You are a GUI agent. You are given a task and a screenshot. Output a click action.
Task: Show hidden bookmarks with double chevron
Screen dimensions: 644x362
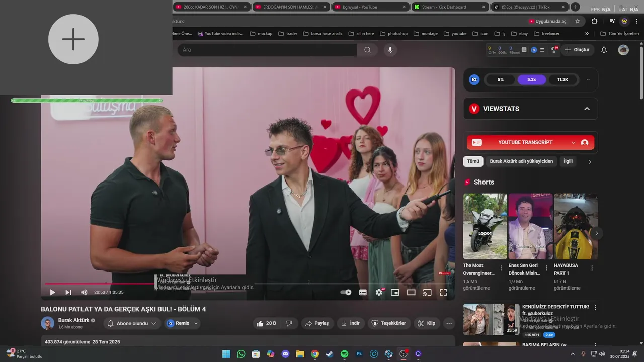(587, 34)
